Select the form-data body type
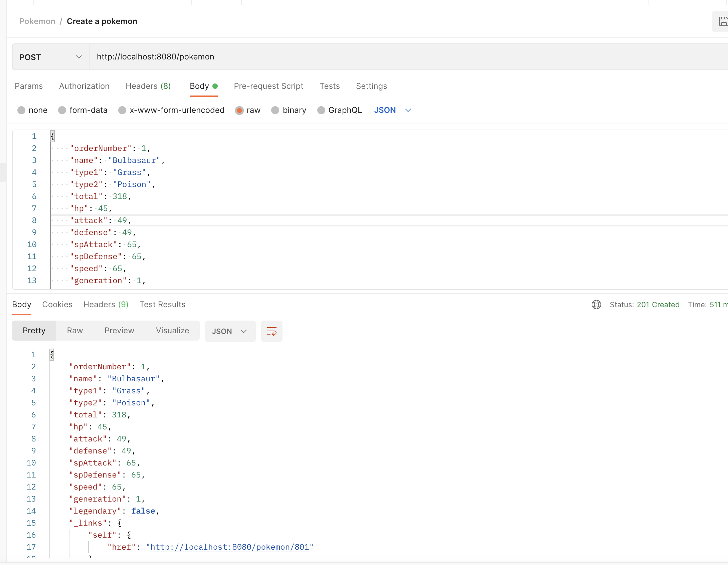This screenshot has width=728, height=565. pyautogui.click(x=83, y=110)
